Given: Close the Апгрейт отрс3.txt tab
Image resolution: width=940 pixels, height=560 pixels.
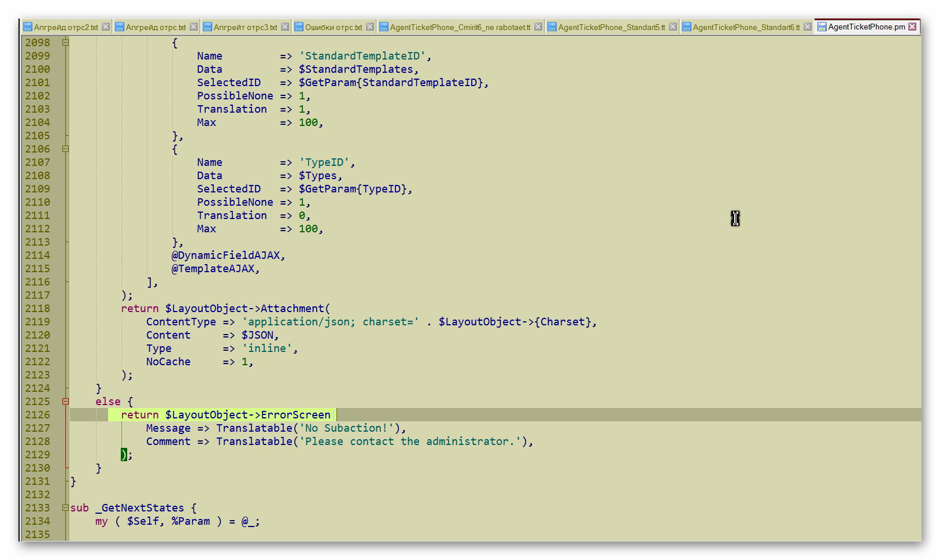Looking at the screenshot, I should point(285,27).
